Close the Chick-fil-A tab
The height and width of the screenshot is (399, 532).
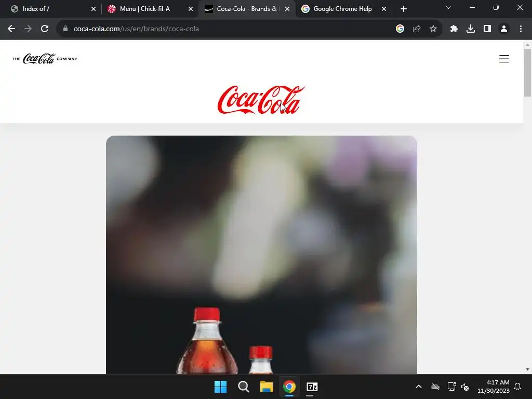pyautogui.click(x=191, y=9)
